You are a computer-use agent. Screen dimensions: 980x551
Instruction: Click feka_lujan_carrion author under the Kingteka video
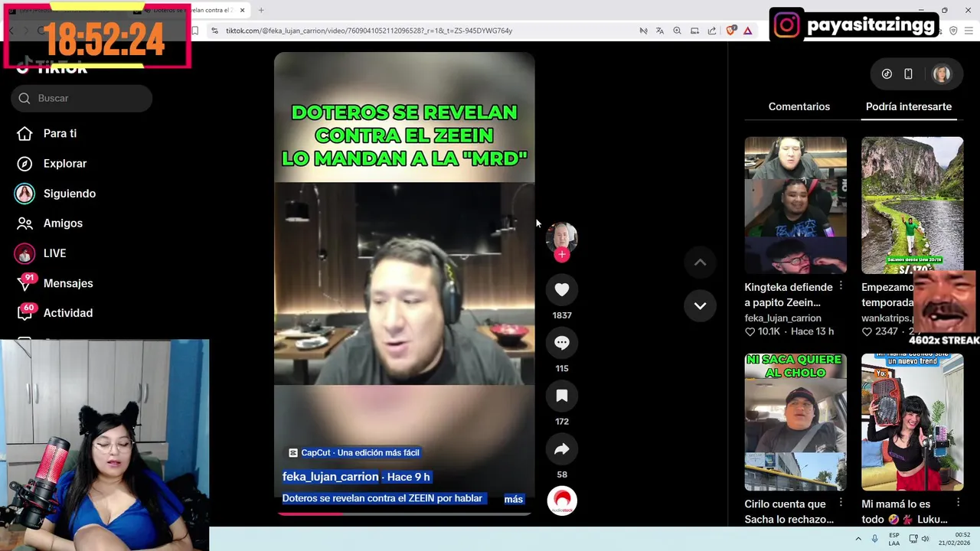pyautogui.click(x=782, y=318)
